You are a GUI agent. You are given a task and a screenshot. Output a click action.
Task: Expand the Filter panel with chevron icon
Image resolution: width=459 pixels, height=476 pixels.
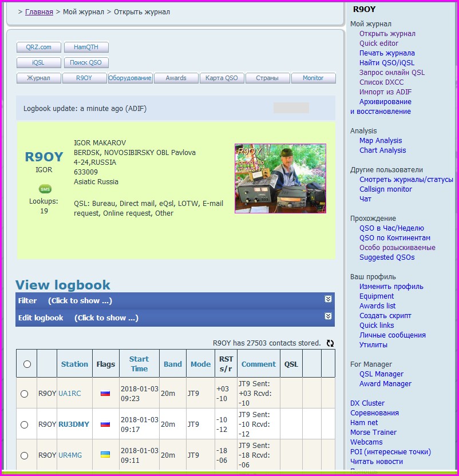click(x=328, y=299)
